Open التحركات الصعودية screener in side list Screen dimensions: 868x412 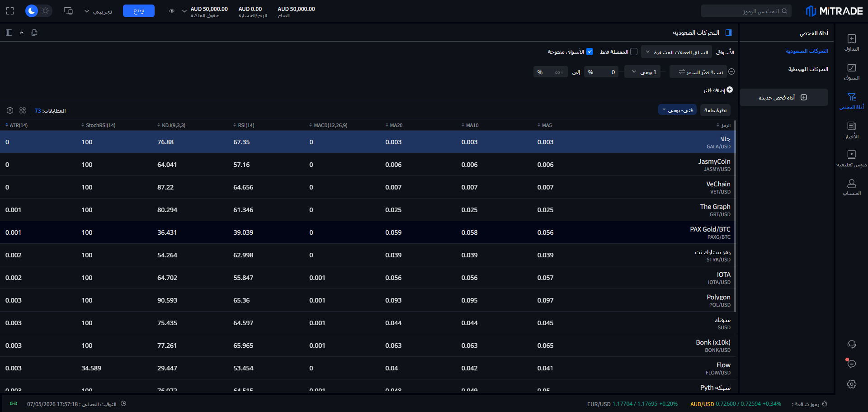(x=807, y=51)
